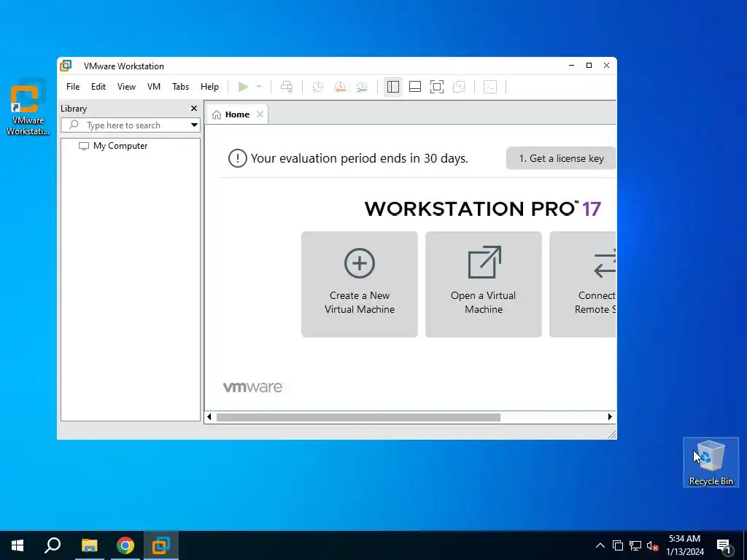The image size is (747, 560).
Task: Close the Home tab
Action: 260,114
